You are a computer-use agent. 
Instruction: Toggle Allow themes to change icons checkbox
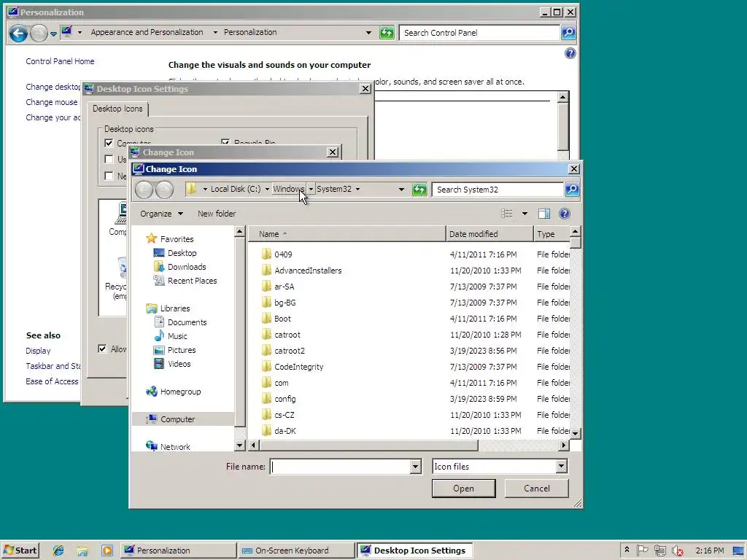pyautogui.click(x=102, y=349)
